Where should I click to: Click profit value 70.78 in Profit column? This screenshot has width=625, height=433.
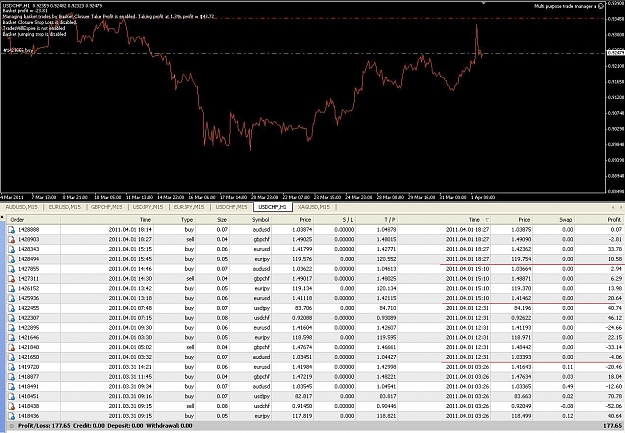pos(614,396)
